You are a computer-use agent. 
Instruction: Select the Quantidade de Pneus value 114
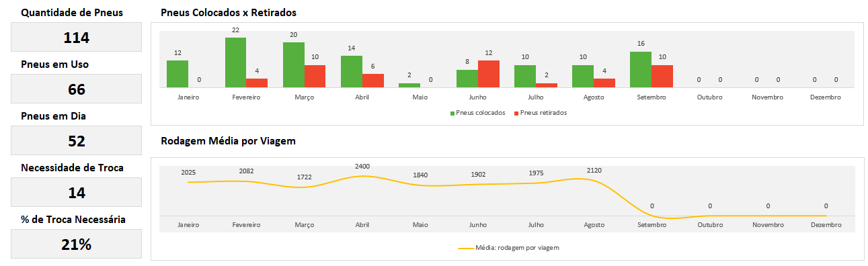(76, 37)
